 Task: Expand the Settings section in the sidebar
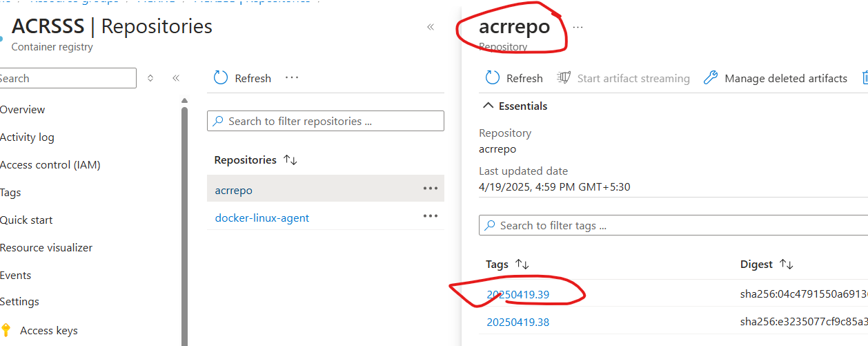[x=19, y=301]
